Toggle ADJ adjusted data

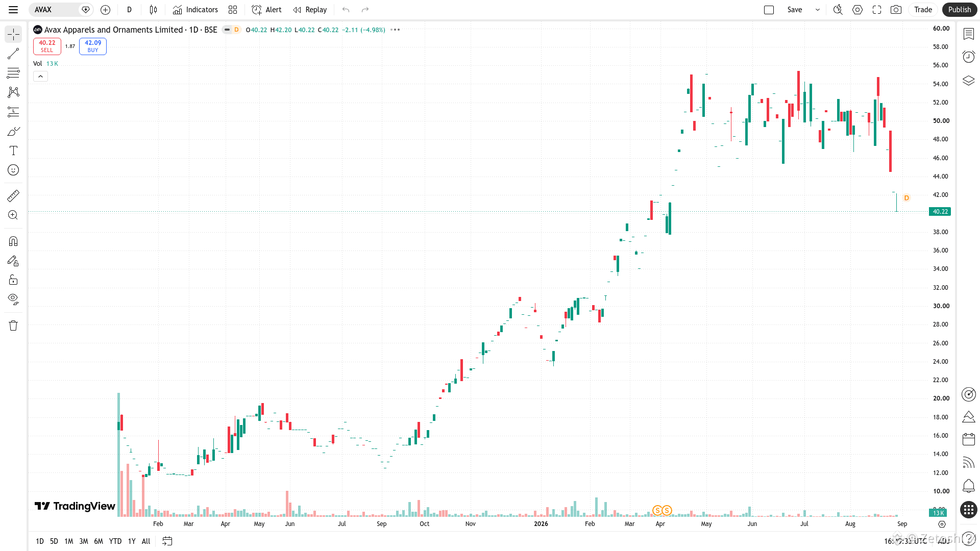[943, 541]
